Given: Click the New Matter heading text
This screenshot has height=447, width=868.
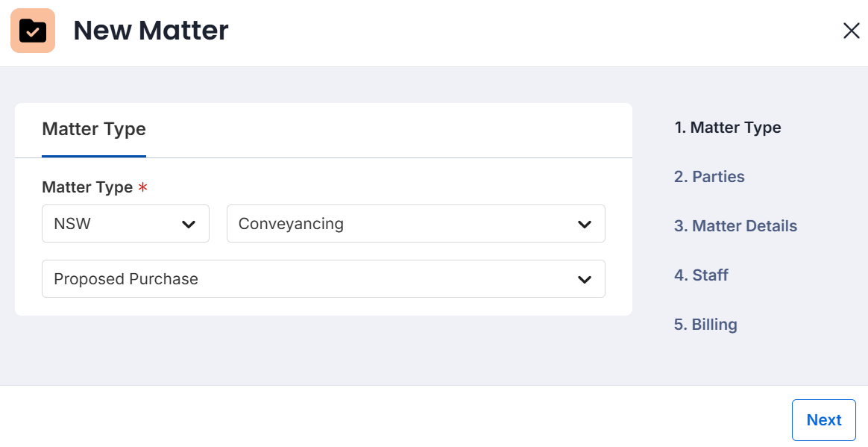Looking at the screenshot, I should pos(151,31).
